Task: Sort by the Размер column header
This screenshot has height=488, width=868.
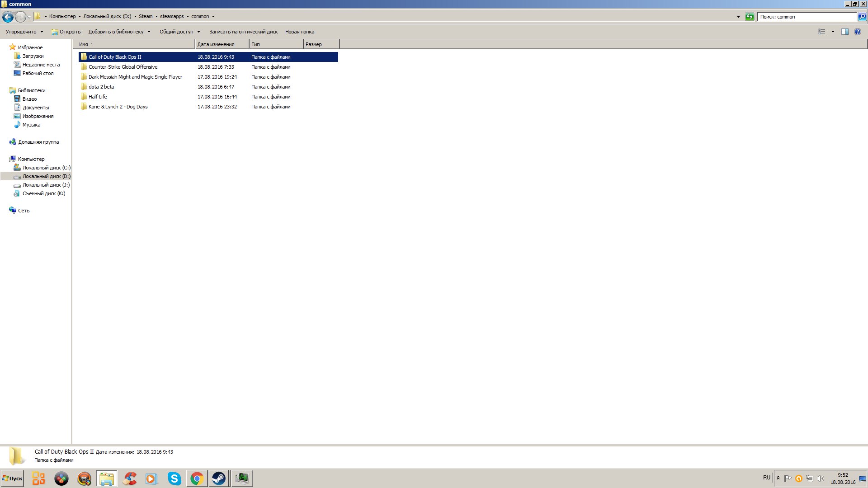Action: (321, 44)
